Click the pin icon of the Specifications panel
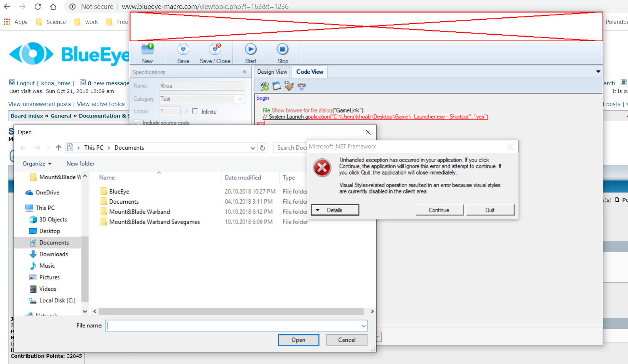 tap(244, 72)
